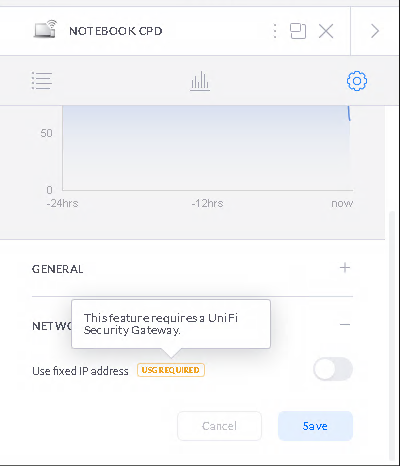Click the three-dot more options icon
Screen dimensions: 400x466
[275, 31]
